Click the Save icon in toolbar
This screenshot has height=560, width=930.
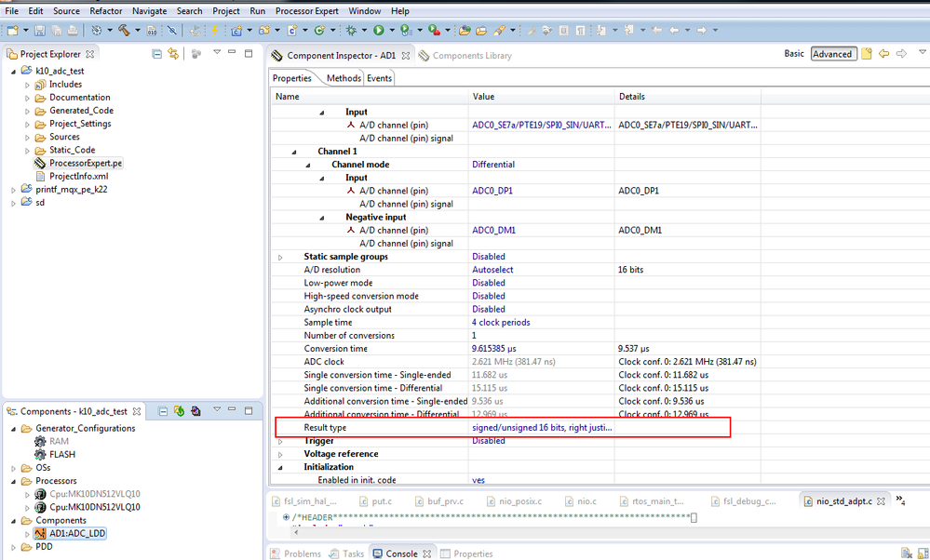point(38,31)
